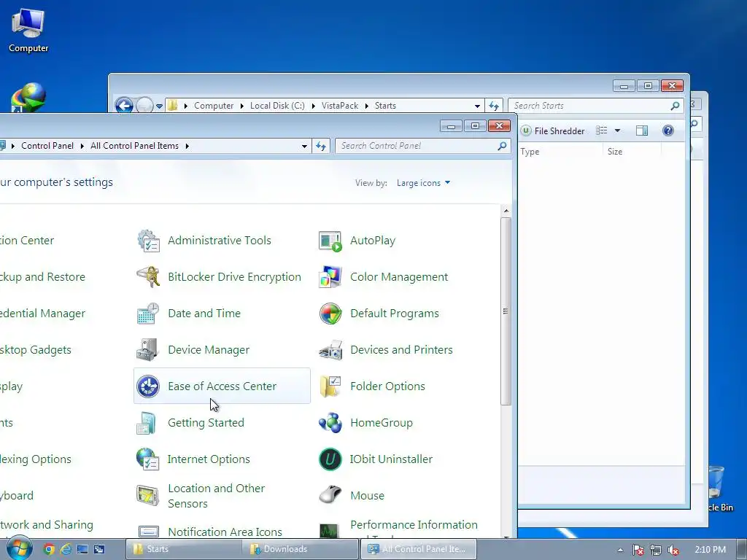Open BitLocker Drive Encryption icon
This screenshot has width=747, height=560.
(148, 276)
